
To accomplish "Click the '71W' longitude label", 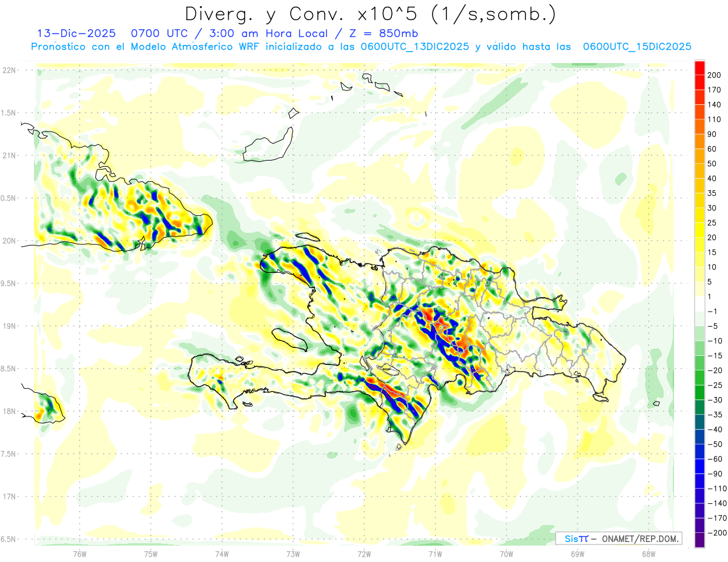I will (435, 553).
